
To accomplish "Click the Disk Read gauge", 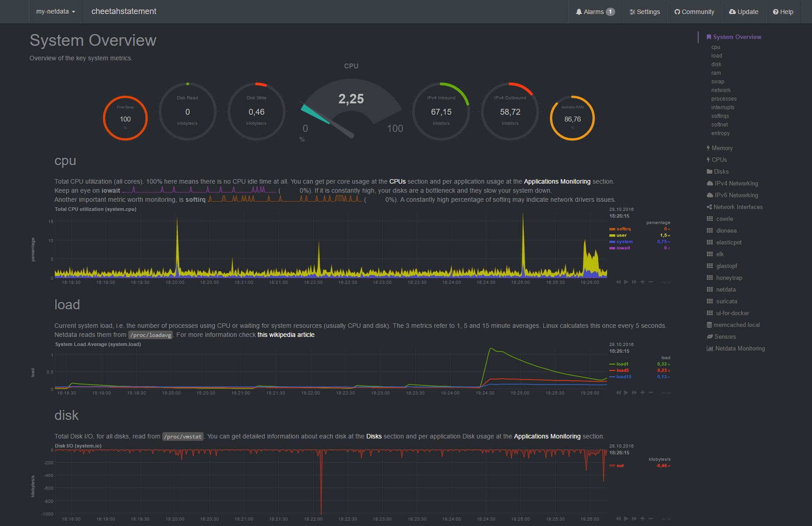I will coord(187,112).
